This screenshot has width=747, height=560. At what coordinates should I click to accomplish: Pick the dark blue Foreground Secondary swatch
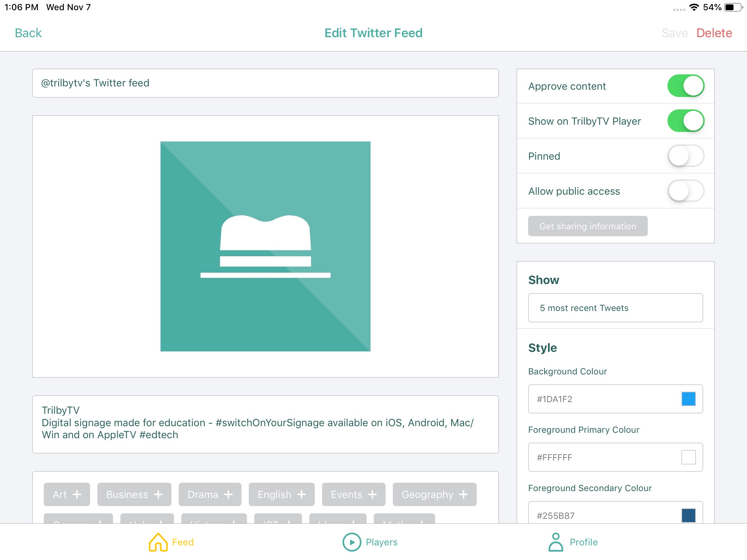coord(688,516)
